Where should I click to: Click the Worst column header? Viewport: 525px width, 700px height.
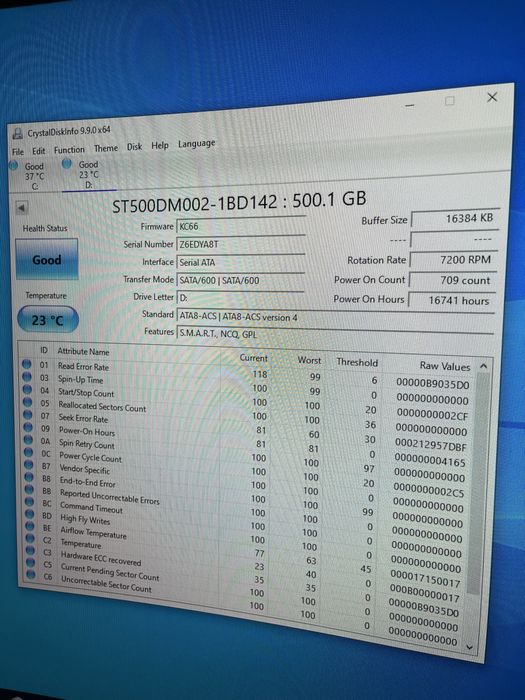click(x=309, y=360)
